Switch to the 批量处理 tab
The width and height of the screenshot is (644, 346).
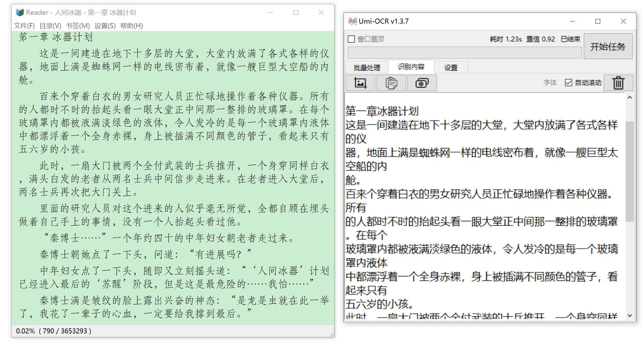pos(367,67)
